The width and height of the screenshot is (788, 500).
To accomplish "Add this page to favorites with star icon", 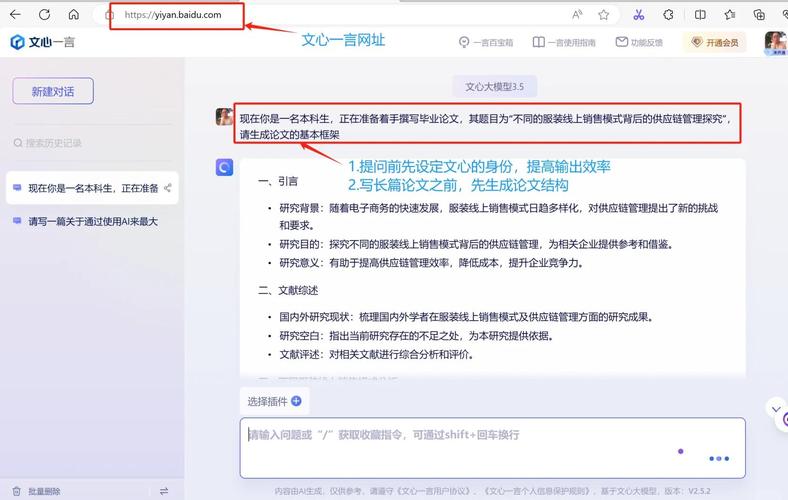I will [604, 15].
